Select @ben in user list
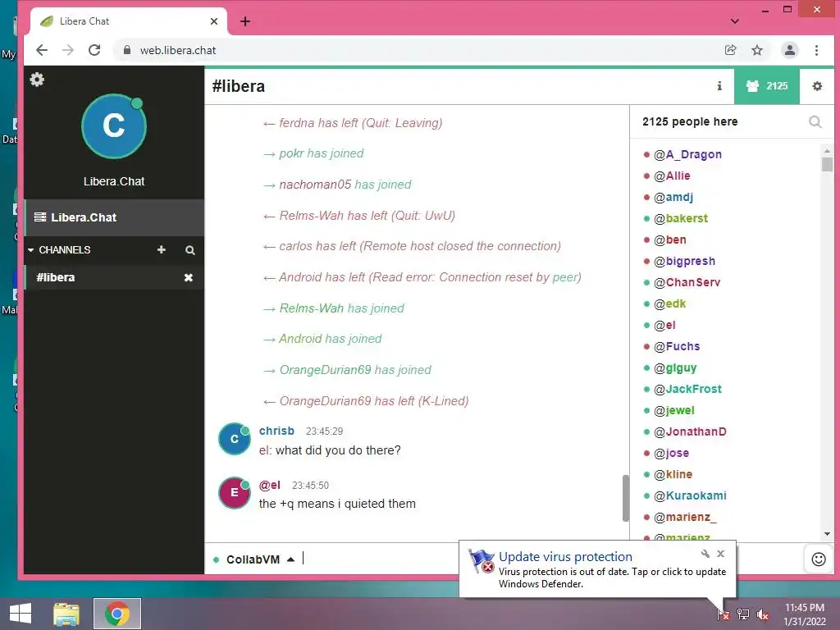The image size is (840, 630). [669, 240]
